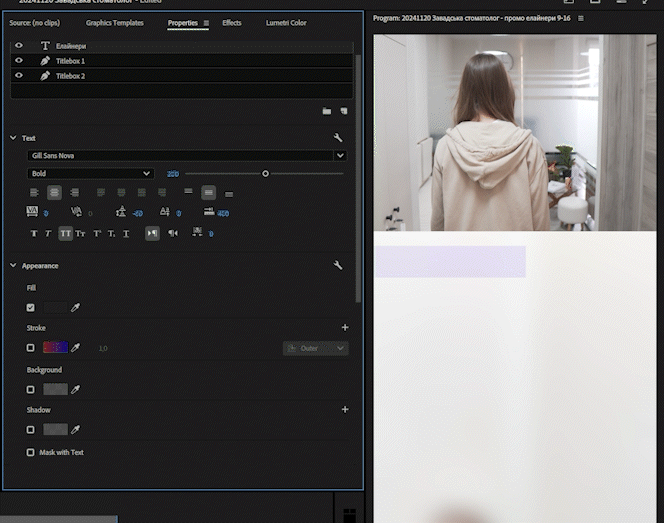The width and height of the screenshot is (664, 523).
Task: Apply justify with last line right
Action: pyautogui.click(x=141, y=193)
